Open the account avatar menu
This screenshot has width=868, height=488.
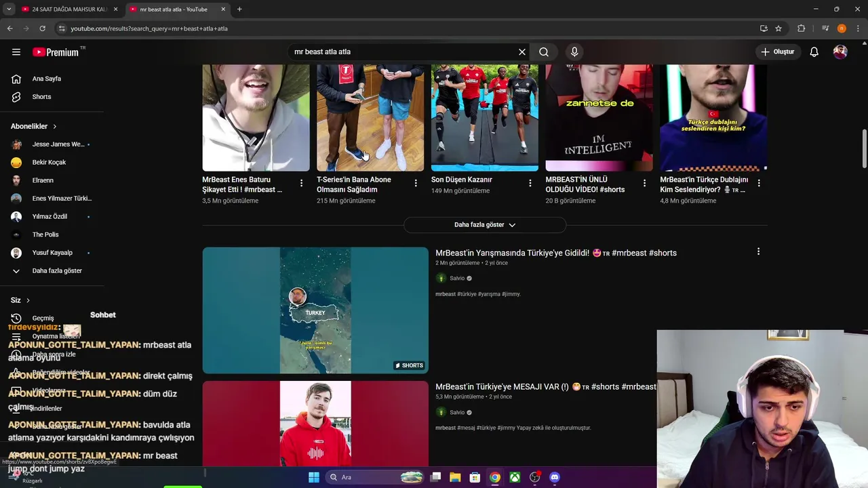[840, 52]
